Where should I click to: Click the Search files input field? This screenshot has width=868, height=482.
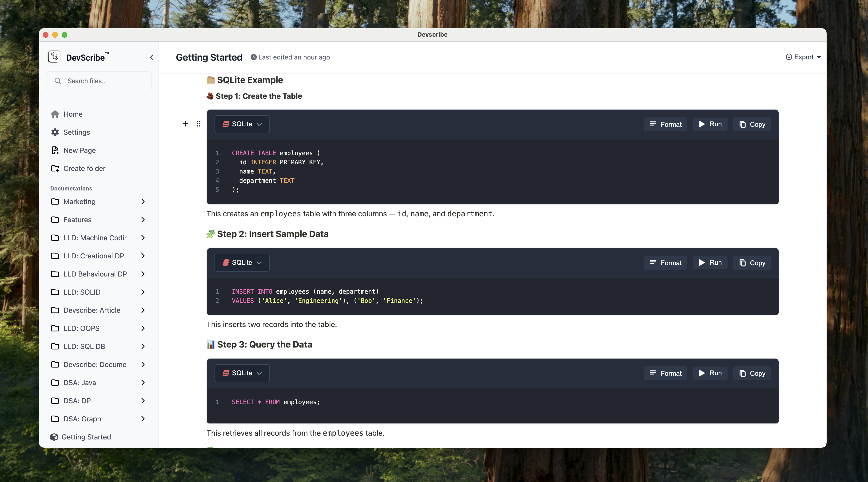(x=104, y=81)
